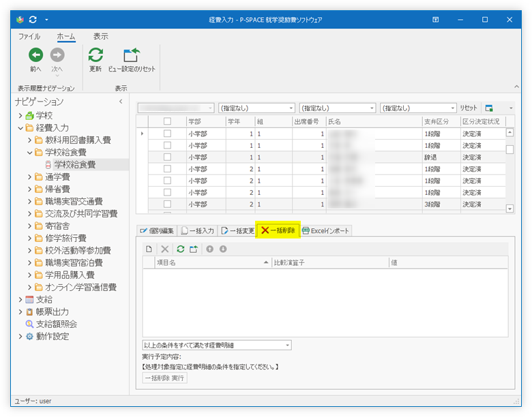Screen dimensions: 532x417
Task: Open the 個別編集 tab
Action: [157, 230]
